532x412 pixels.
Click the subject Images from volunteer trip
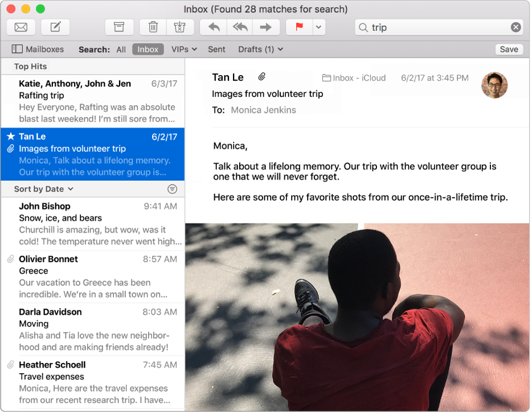click(x=267, y=94)
